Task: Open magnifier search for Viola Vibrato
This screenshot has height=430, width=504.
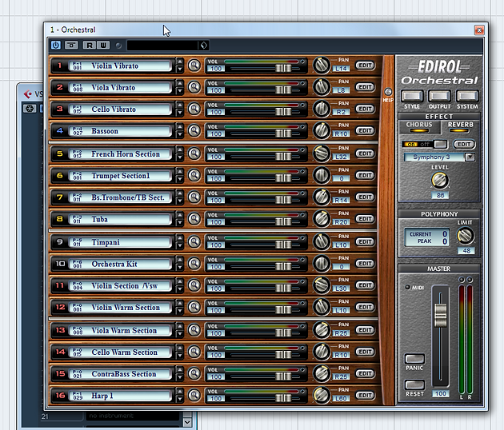Action: (194, 87)
